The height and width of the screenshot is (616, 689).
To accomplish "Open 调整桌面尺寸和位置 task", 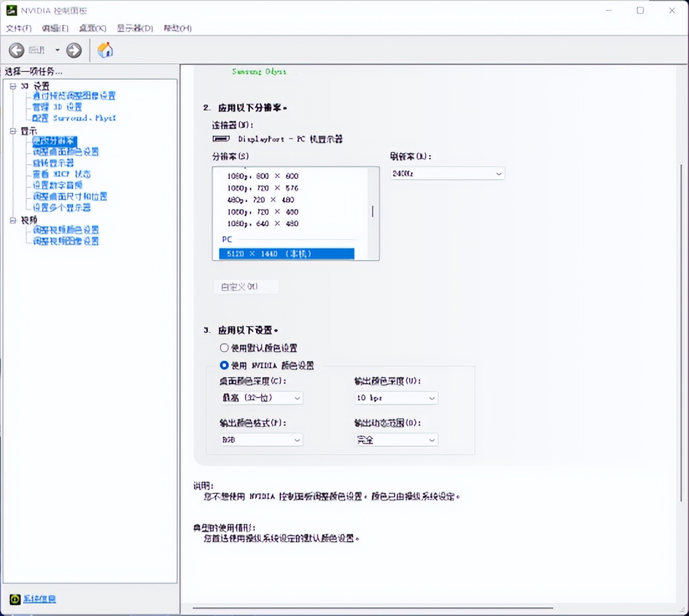I will 70,196.
